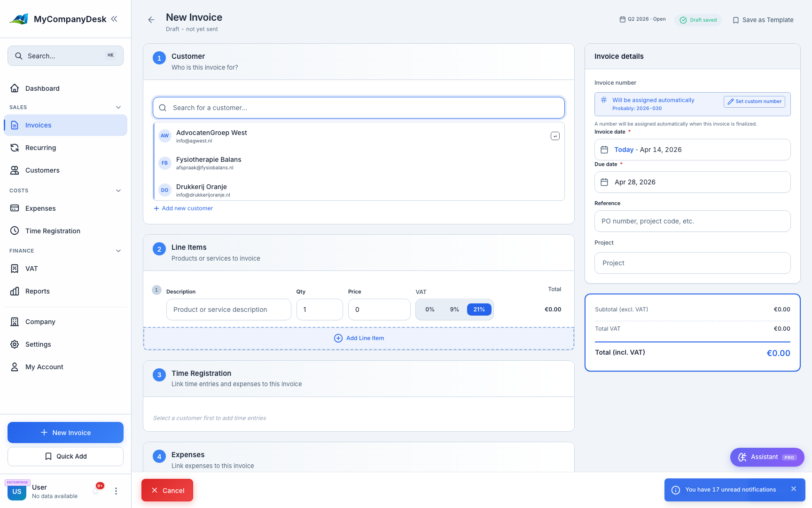Select the Recurring invoices icon
The height and width of the screenshot is (508, 812).
coord(15,148)
